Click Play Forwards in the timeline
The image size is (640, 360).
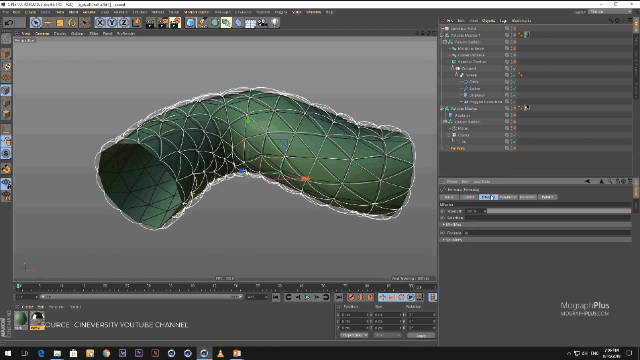click(x=307, y=297)
